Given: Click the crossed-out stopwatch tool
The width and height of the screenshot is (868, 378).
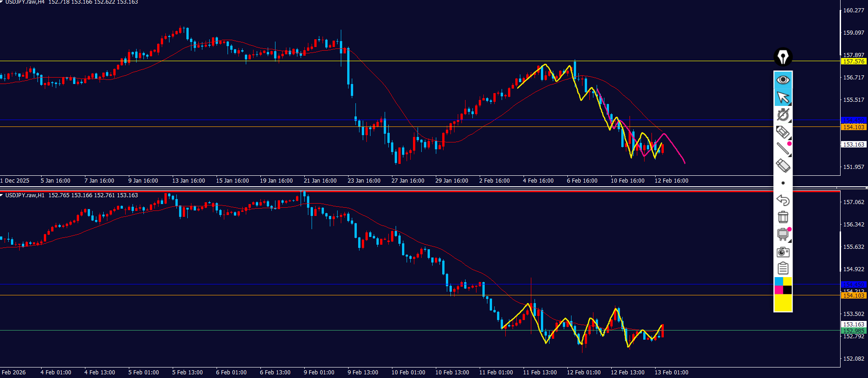Looking at the screenshot, I should pos(783,115).
